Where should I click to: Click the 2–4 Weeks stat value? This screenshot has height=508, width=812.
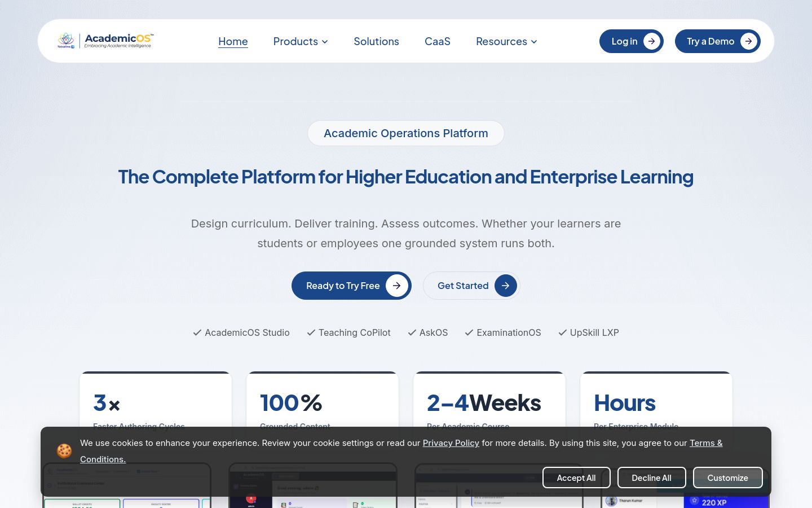[x=484, y=403]
